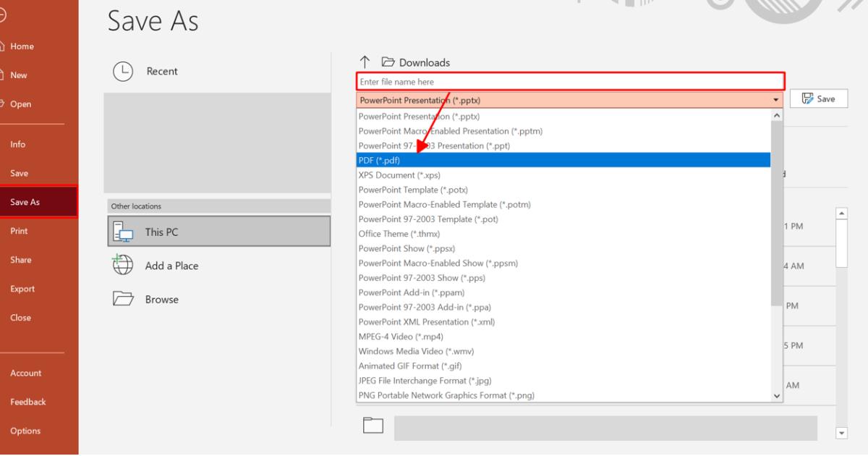Open the Export menu item

coord(22,289)
